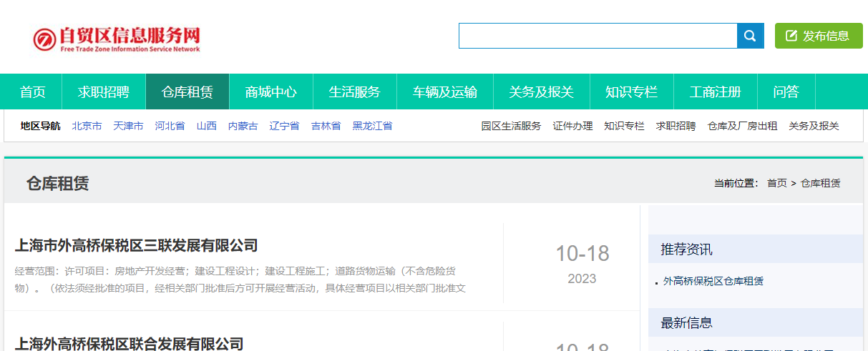Open 关务及报关 in main navigation
This screenshot has height=351, width=868.
click(542, 92)
